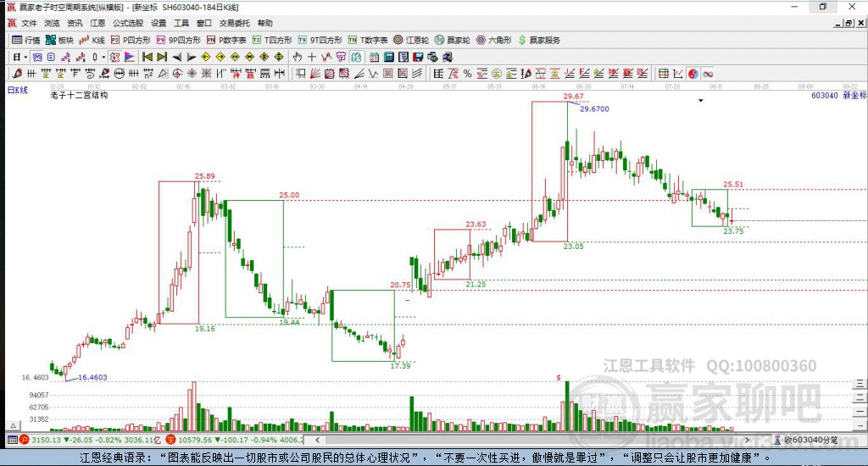
Task: Open the calendar icon
Action: (374, 57)
